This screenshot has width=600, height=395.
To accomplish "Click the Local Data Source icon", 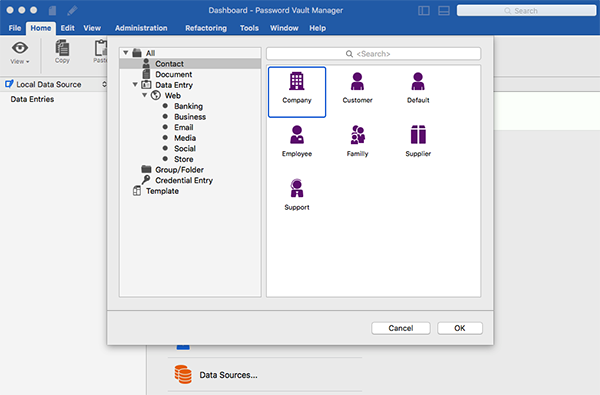I will coord(9,84).
